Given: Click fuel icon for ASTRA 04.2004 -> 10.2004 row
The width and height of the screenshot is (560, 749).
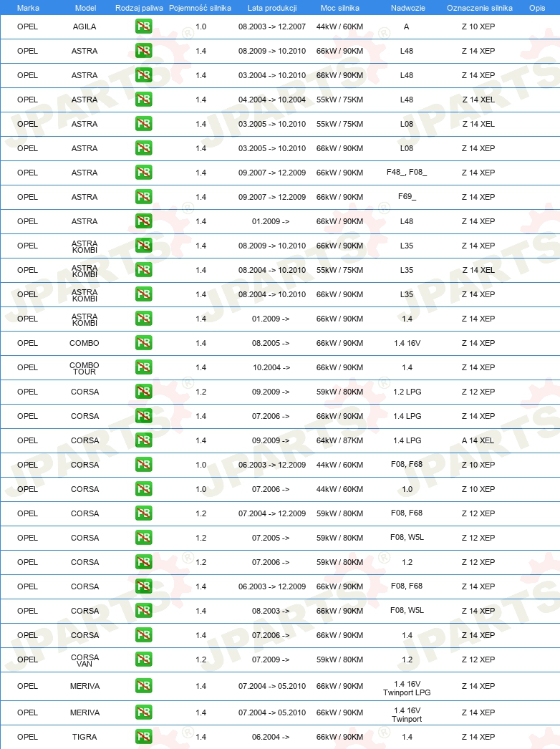Looking at the screenshot, I should coord(144,100).
